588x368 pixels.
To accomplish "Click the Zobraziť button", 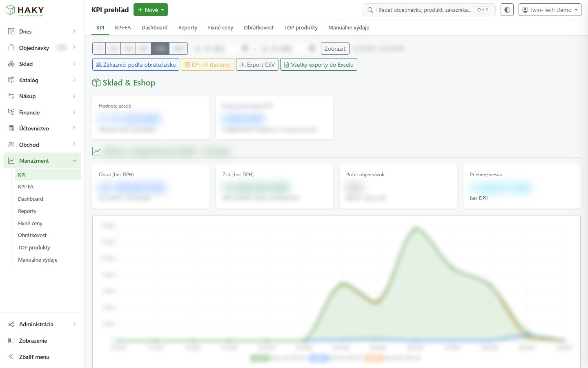I will (x=335, y=49).
